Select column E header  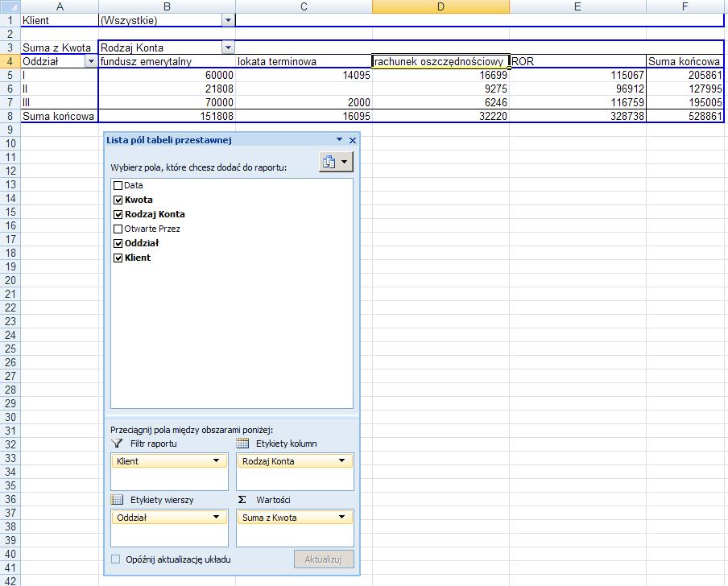577,6
